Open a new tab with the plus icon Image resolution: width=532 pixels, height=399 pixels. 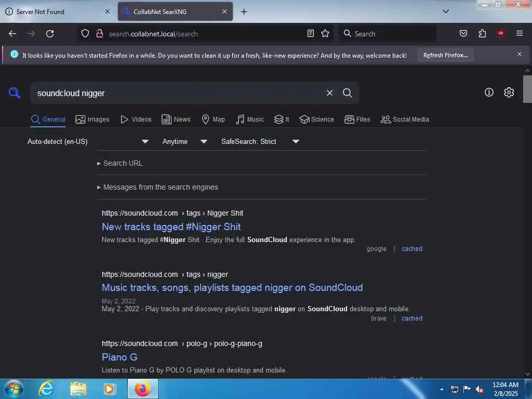pyautogui.click(x=244, y=12)
